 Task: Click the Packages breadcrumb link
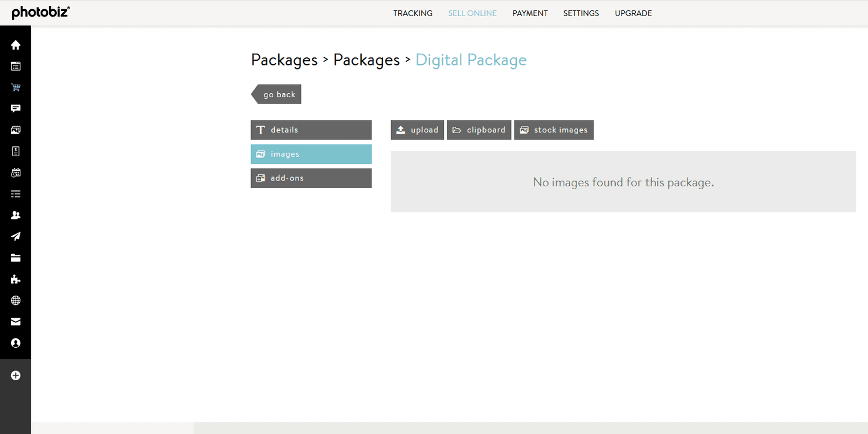click(284, 60)
